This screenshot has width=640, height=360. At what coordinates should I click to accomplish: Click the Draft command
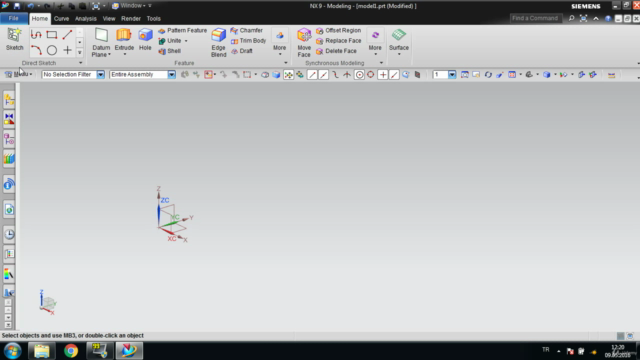click(242, 51)
